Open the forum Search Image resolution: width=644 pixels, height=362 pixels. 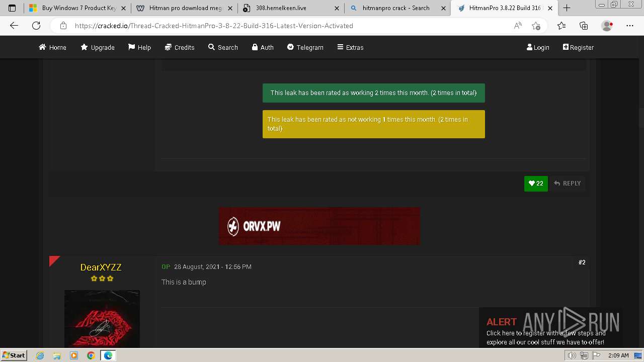coord(223,47)
